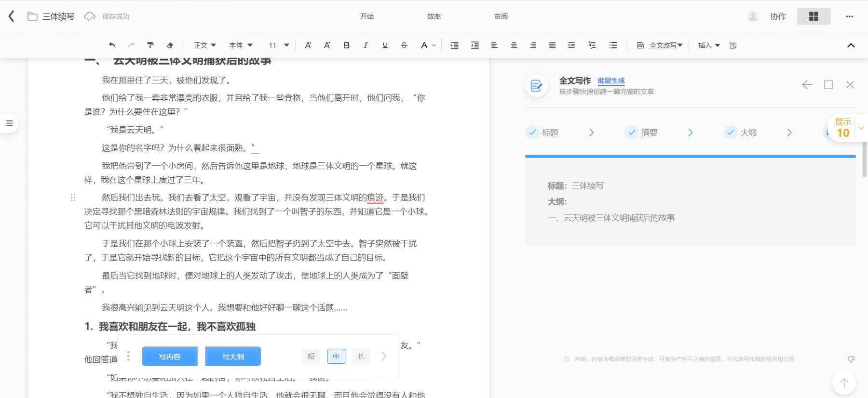Click the 写内容 button

170,357
